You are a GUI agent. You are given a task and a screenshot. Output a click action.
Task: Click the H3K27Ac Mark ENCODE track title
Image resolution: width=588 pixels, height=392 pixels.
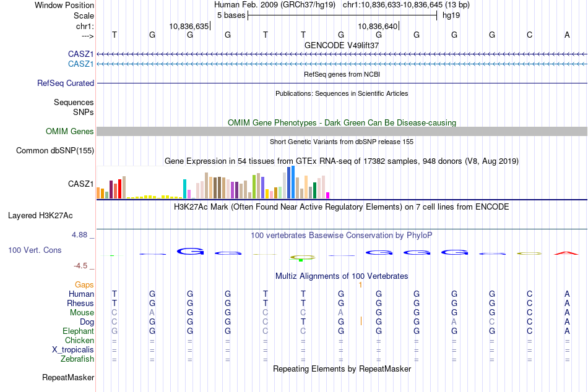click(342, 207)
